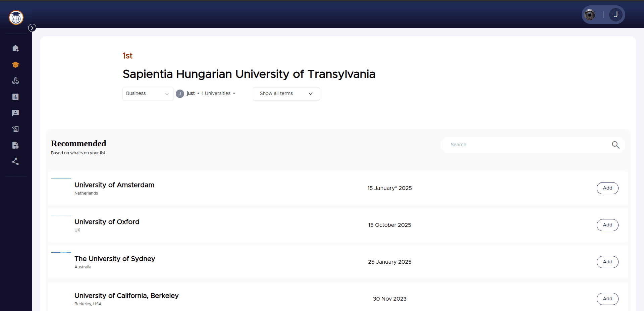Click the '1st' rank label
Image resolution: width=644 pixels, height=311 pixels.
pyautogui.click(x=127, y=56)
